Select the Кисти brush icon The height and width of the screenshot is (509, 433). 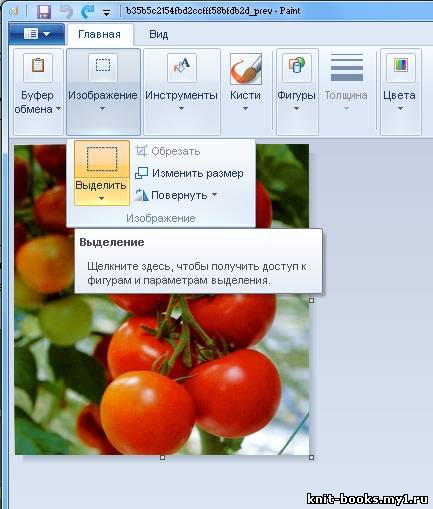[246, 69]
